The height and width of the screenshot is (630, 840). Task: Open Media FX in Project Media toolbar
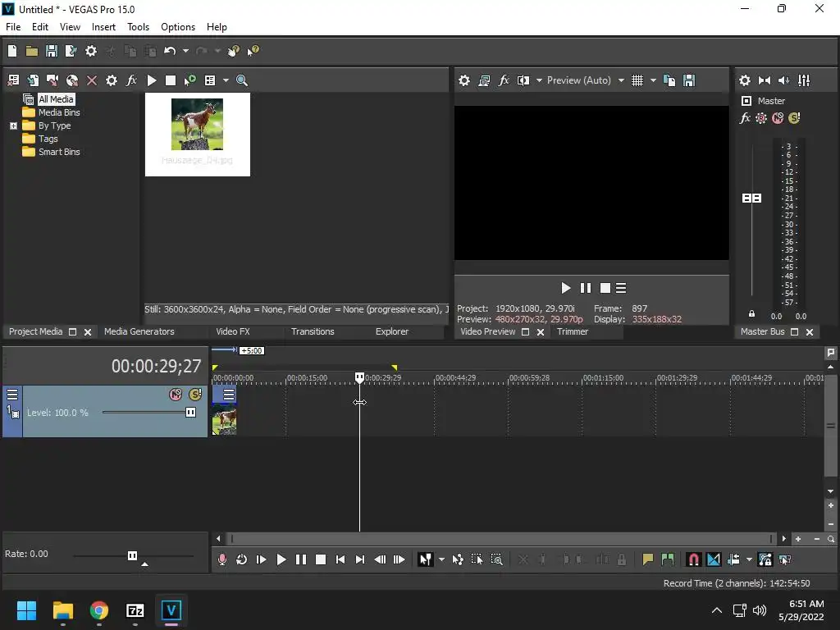click(x=131, y=80)
